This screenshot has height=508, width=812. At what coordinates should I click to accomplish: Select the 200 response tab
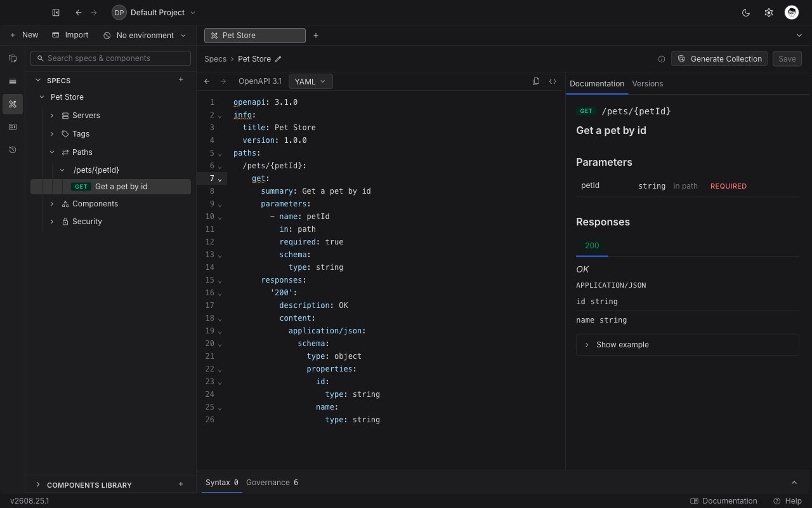[592, 246]
